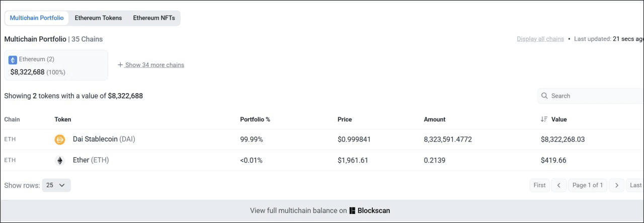Screen dimensions: 644x223
Task: Switch to Multichain Portfolio tab
Action: [x=37, y=18]
